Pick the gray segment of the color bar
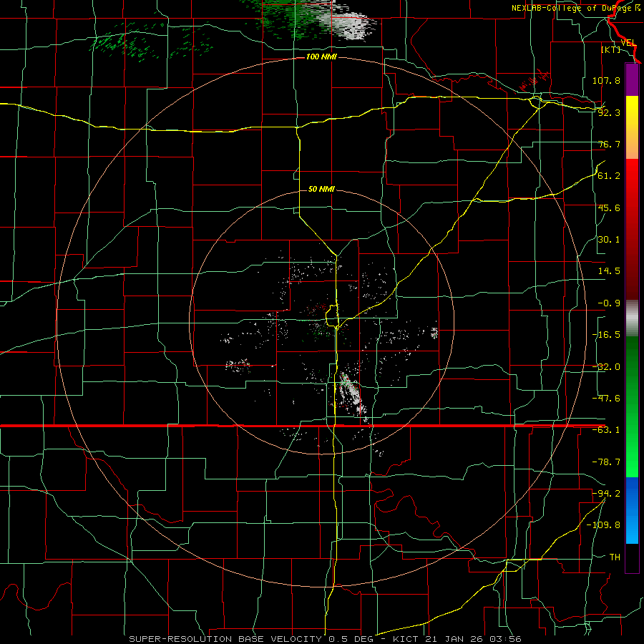 click(x=632, y=318)
